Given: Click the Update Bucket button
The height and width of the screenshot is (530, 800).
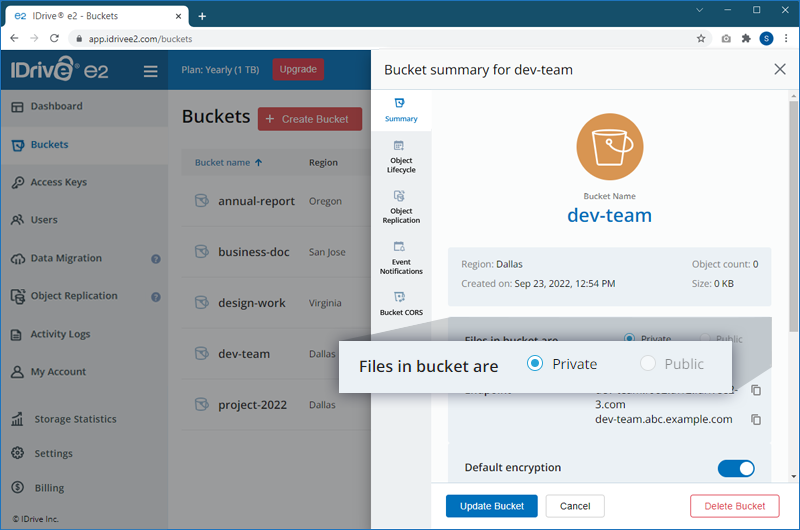Looking at the screenshot, I should pos(491,506).
